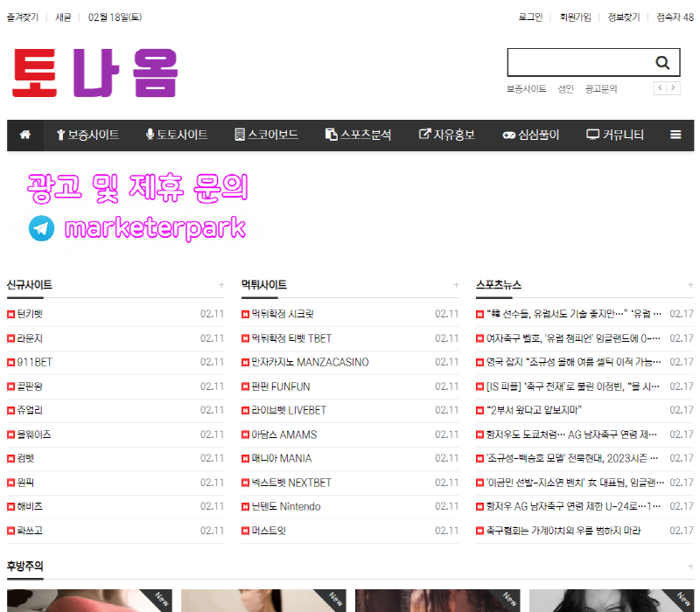Image resolution: width=700 pixels, height=612 pixels.
Task: Click next arrow under search box
Action: 674,87
